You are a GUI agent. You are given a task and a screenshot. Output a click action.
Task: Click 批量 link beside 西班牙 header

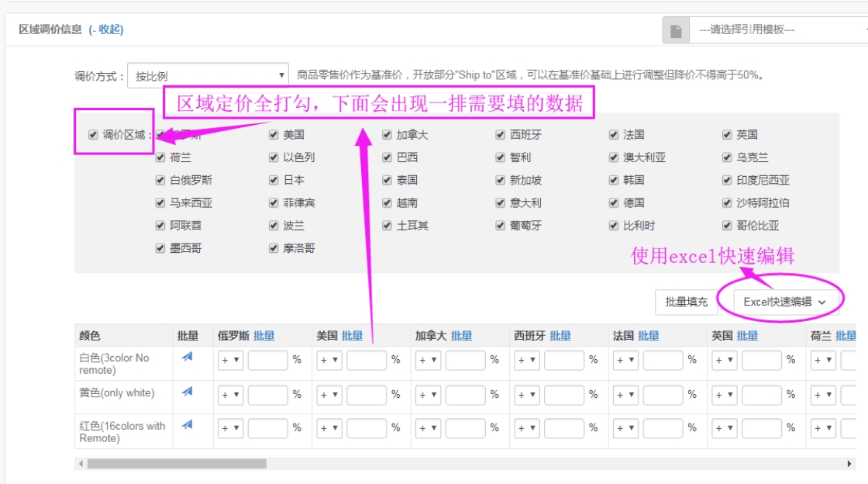tap(560, 336)
